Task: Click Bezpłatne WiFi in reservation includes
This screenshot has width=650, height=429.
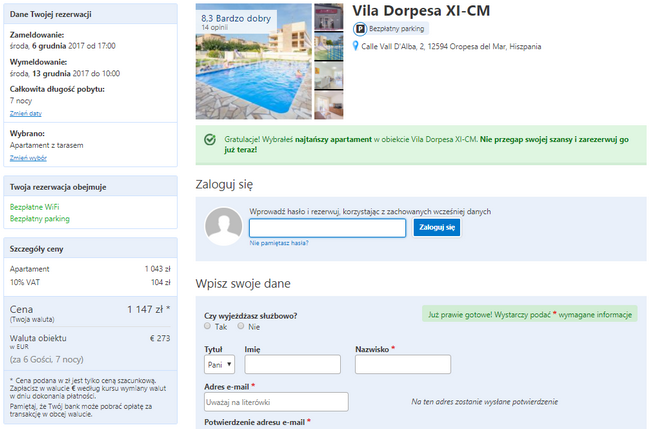Action: point(34,207)
